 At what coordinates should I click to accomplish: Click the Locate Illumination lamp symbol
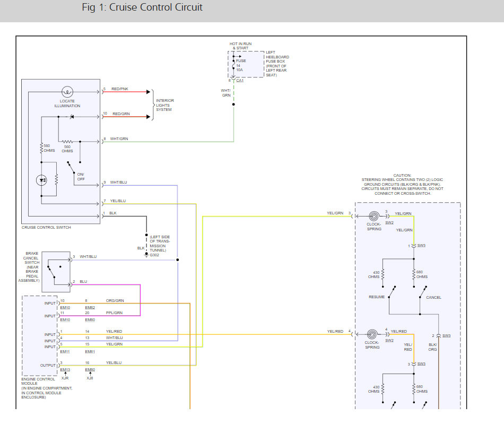[67, 92]
